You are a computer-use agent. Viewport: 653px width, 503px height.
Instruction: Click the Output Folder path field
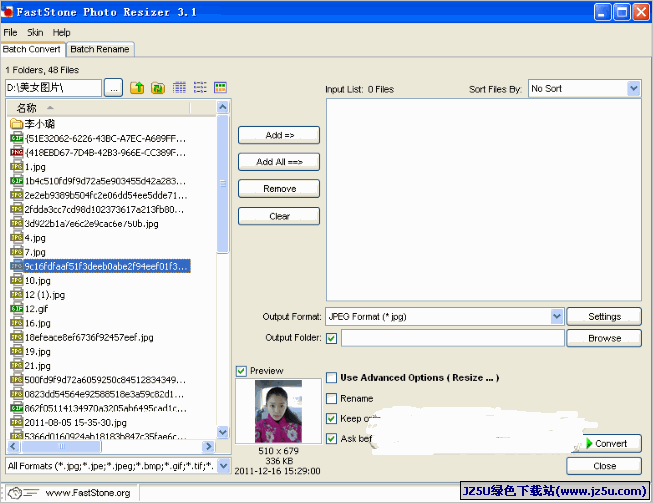[453, 338]
